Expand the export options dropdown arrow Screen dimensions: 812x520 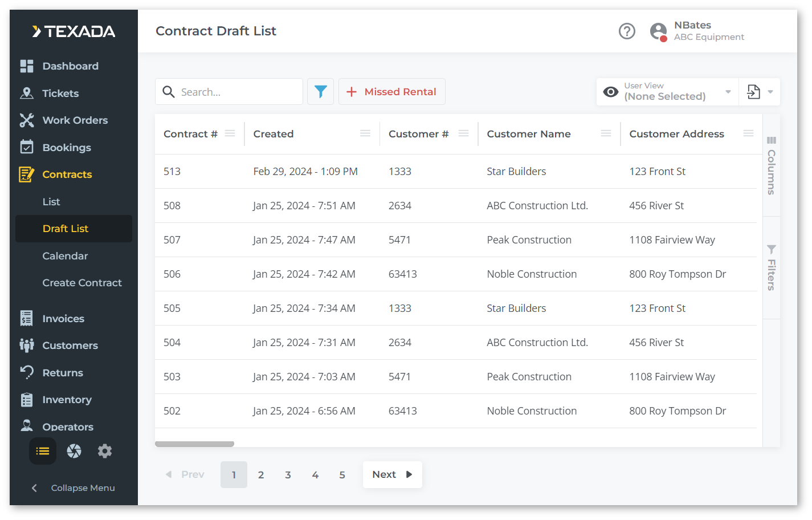point(770,92)
